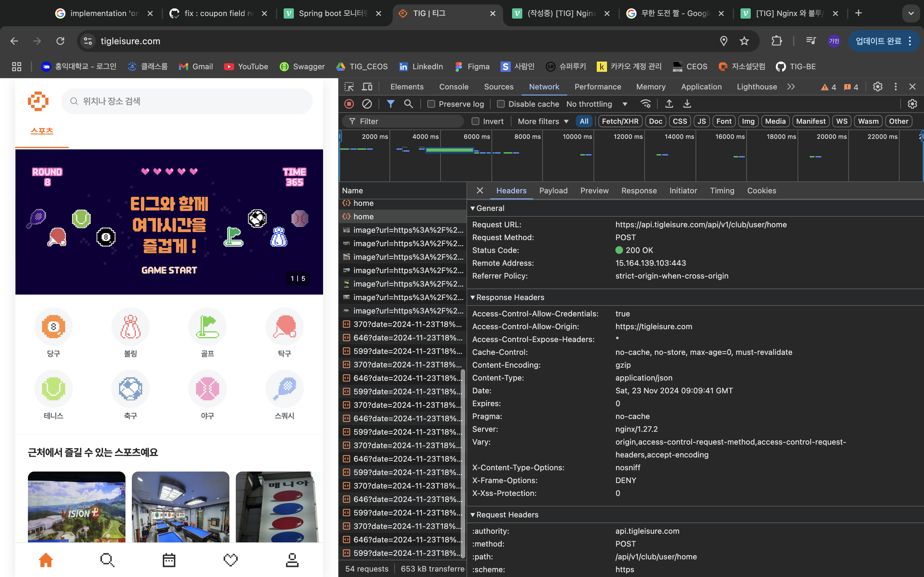Click the stop recording network log icon
The width and height of the screenshot is (924, 577).
click(x=349, y=104)
